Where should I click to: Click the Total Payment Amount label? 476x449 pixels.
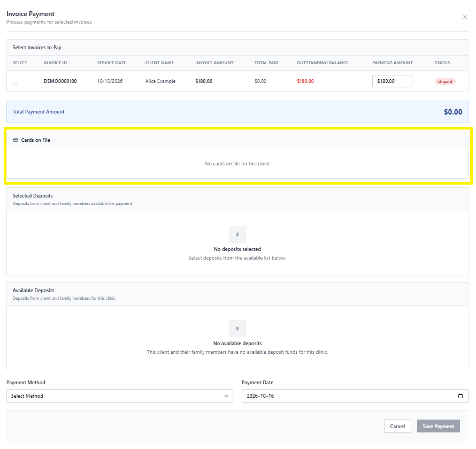[39, 112]
